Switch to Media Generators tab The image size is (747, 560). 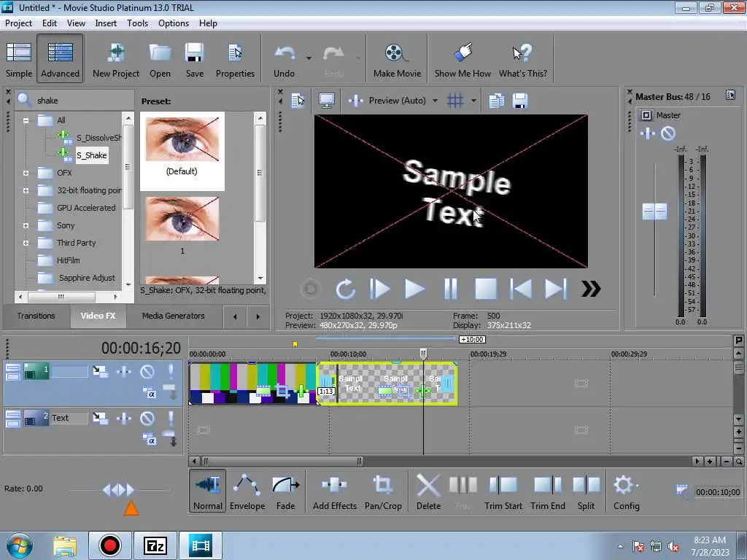coord(173,316)
